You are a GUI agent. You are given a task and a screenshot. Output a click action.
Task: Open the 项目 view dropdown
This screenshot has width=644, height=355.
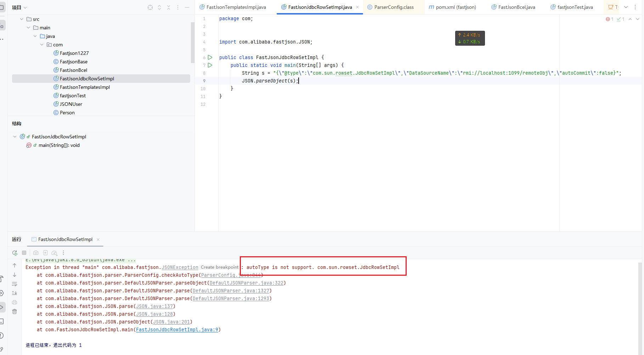click(x=19, y=7)
